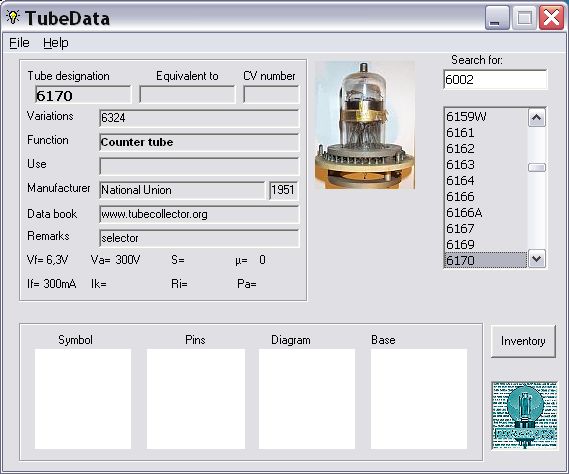569x474 pixels.
Task: Click the empty Symbol image box
Action: 83,399
